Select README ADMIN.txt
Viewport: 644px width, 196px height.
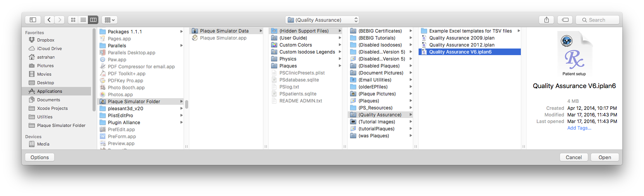pos(301,101)
